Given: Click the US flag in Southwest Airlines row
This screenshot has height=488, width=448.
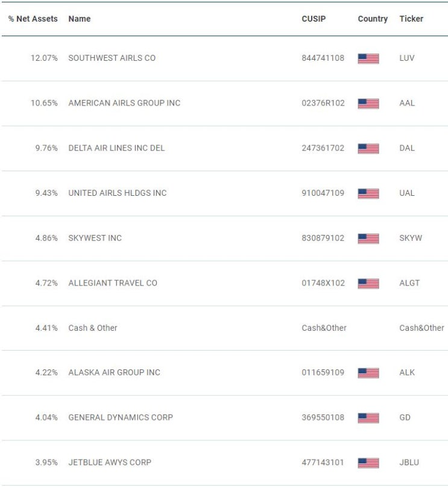Looking at the screenshot, I should pyautogui.click(x=368, y=58).
